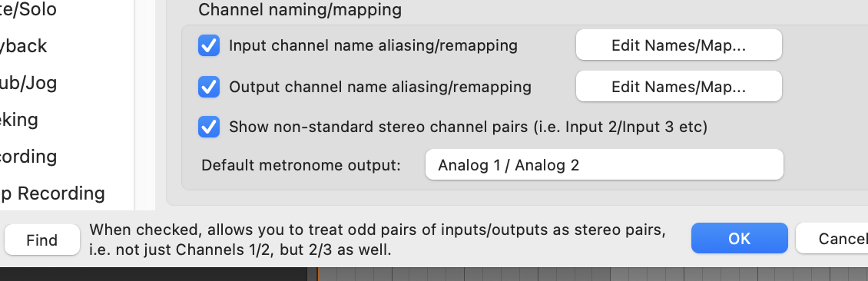Click the help description text beside Find
This screenshot has height=281, width=868.
(x=377, y=240)
